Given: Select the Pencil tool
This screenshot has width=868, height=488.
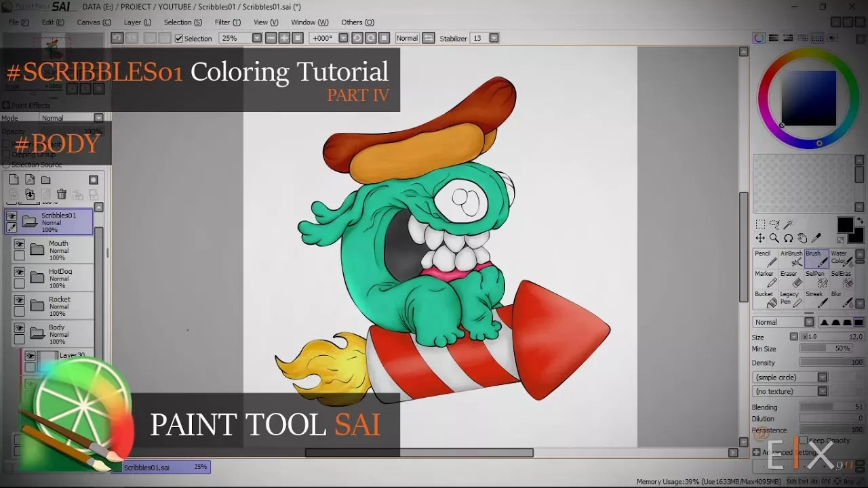Looking at the screenshot, I should 766,259.
